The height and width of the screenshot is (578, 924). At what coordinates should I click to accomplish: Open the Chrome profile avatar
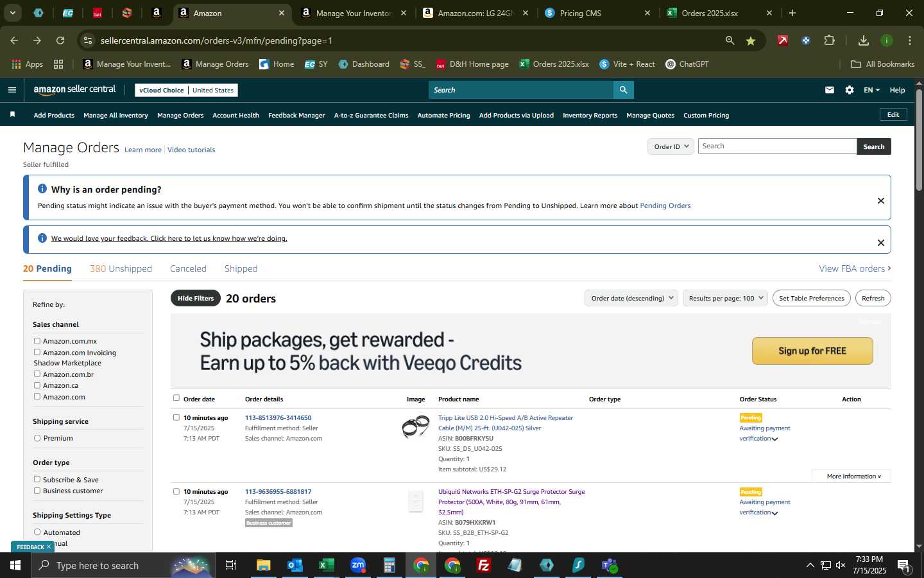tap(887, 40)
